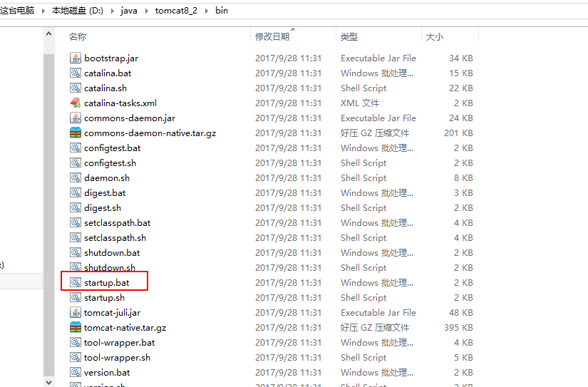Click XML 文件 type cell
Screen dimensions: 588x387
point(360,103)
